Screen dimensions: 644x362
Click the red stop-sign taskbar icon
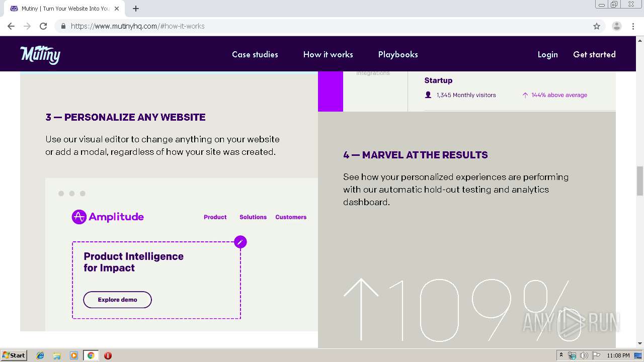[x=108, y=355]
